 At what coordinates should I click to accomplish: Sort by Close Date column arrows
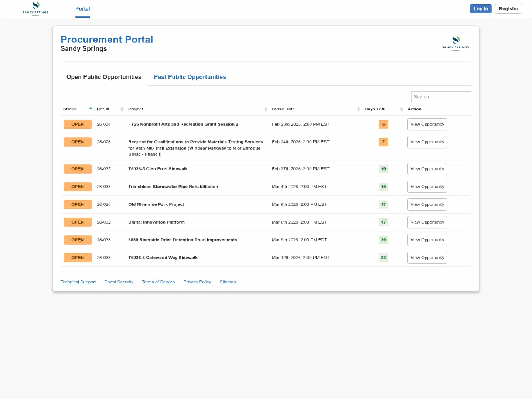[x=358, y=109]
